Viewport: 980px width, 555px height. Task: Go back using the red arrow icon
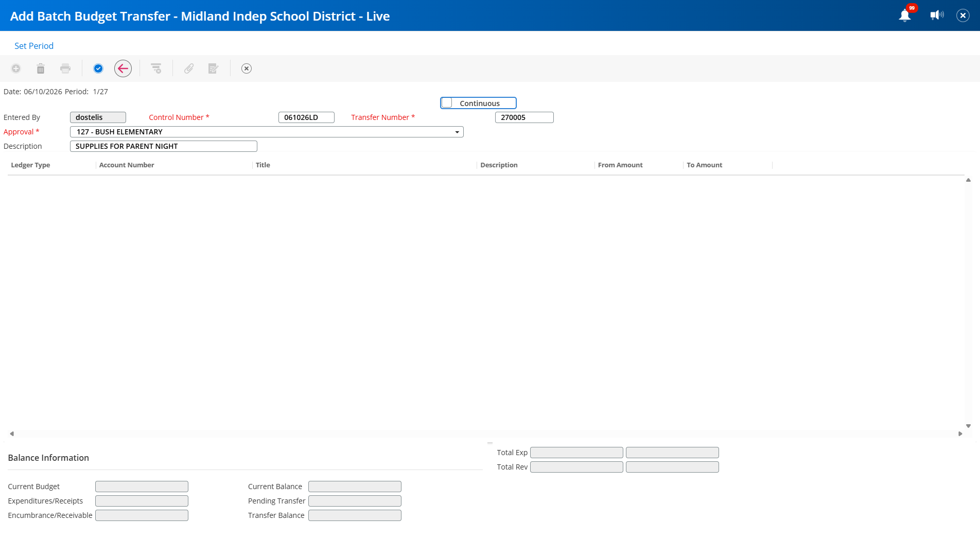pyautogui.click(x=123, y=68)
